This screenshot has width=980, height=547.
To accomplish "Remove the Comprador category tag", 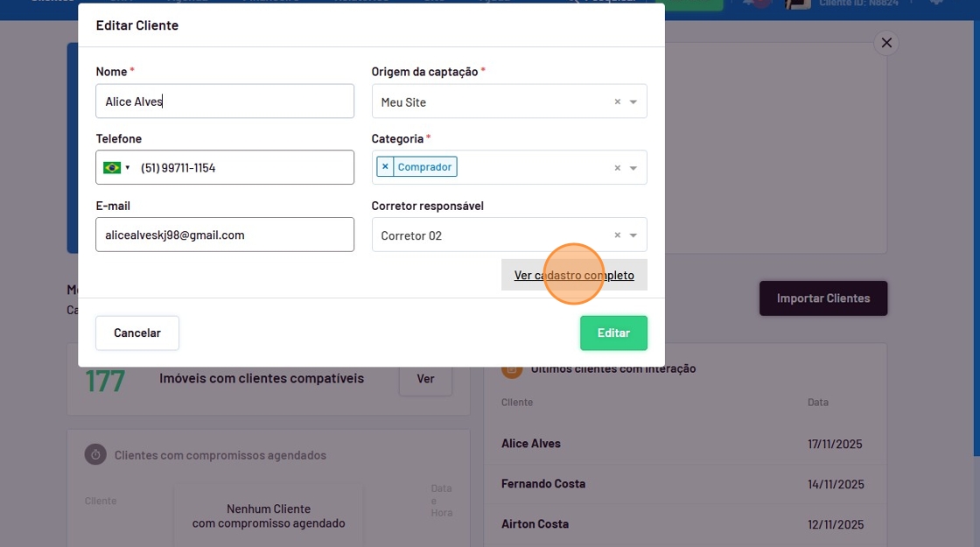I will (385, 166).
